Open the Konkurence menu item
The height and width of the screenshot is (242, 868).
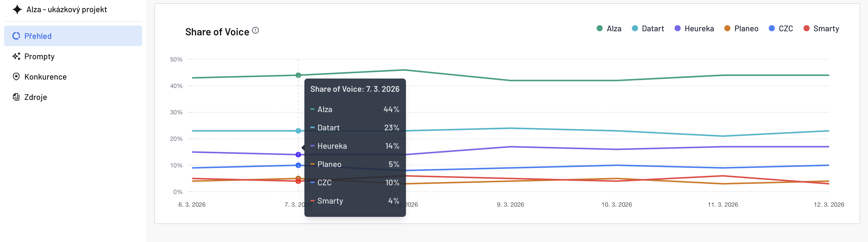(x=45, y=77)
